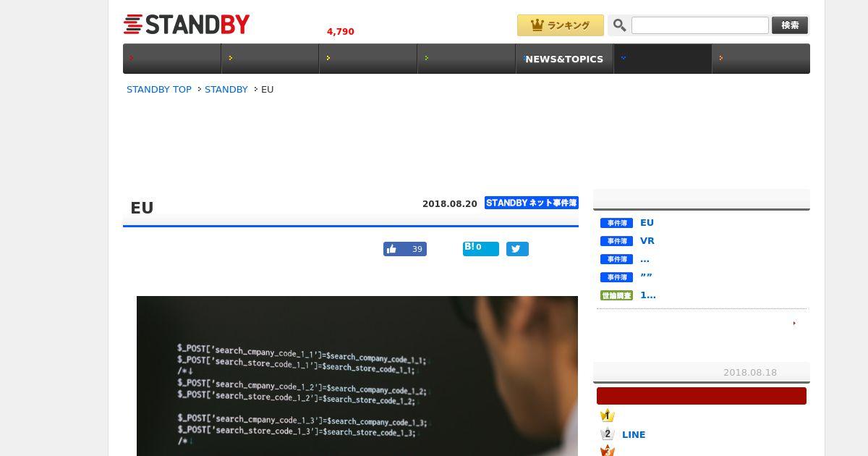Select the 事件簿 badge beside VR

click(616, 241)
